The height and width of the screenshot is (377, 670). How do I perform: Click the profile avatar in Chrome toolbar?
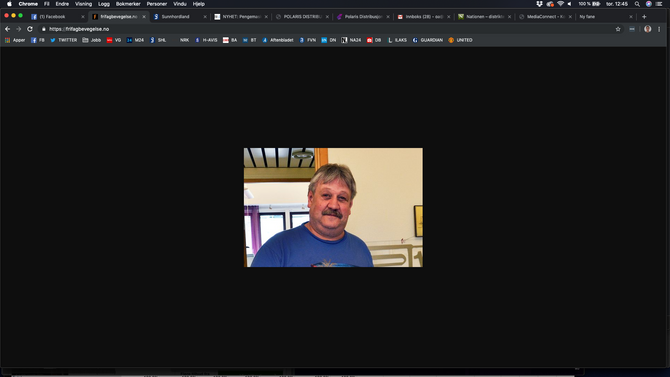(x=647, y=29)
